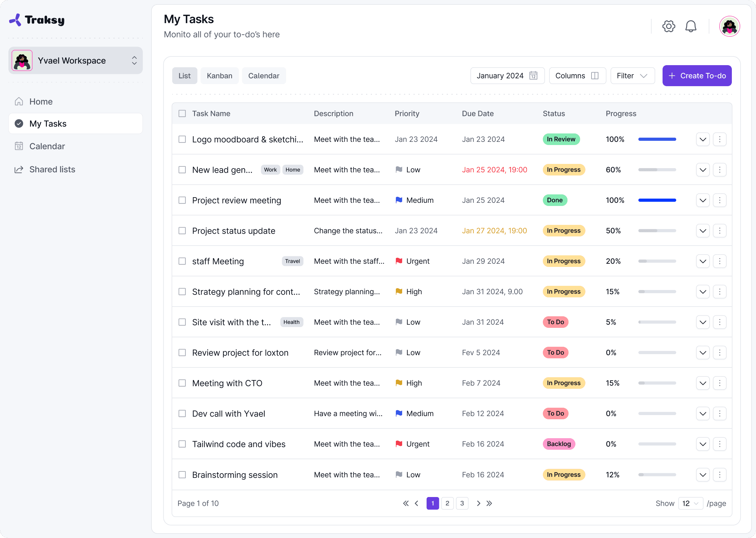Click calendar icon in January 2024 picker
The height and width of the screenshot is (538, 756).
tap(533, 76)
